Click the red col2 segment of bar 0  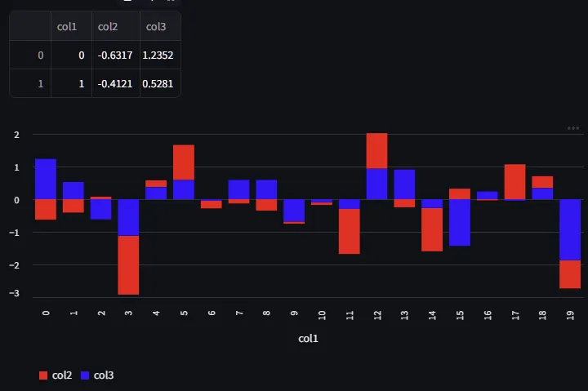[x=46, y=210]
